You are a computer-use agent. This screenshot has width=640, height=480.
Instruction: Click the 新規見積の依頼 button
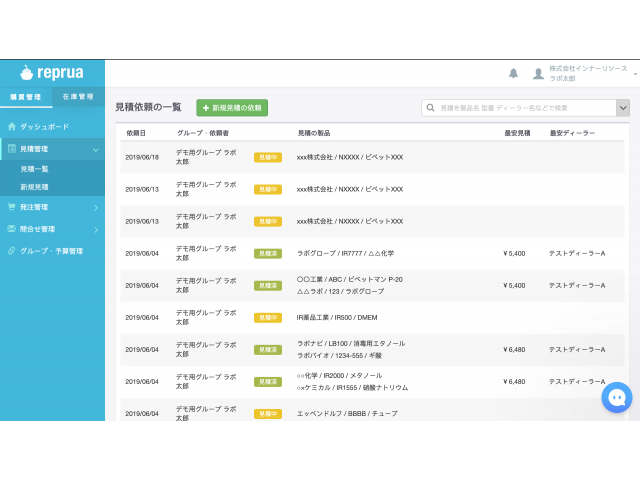point(232,107)
